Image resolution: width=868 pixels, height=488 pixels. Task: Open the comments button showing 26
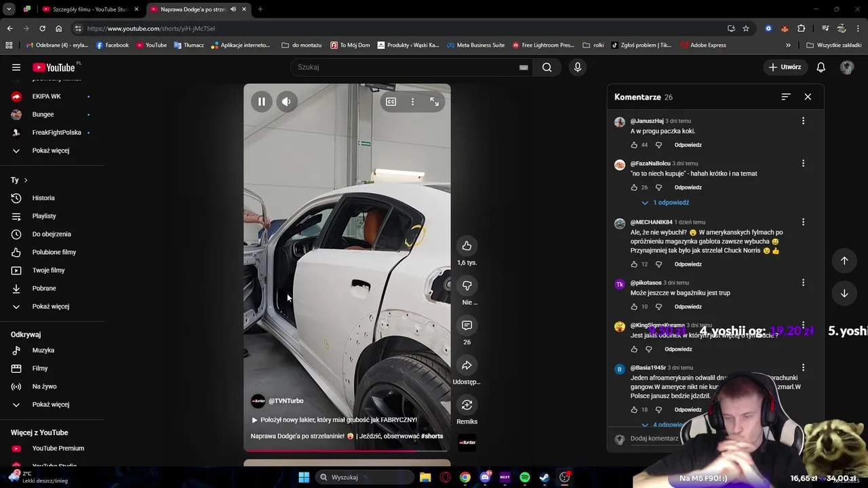(x=467, y=325)
